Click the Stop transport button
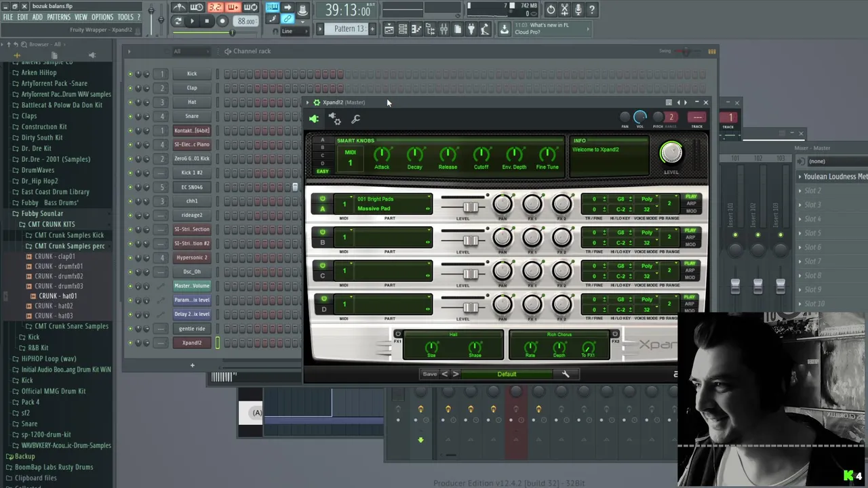The width and height of the screenshot is (868, 488). coord(207,21)
